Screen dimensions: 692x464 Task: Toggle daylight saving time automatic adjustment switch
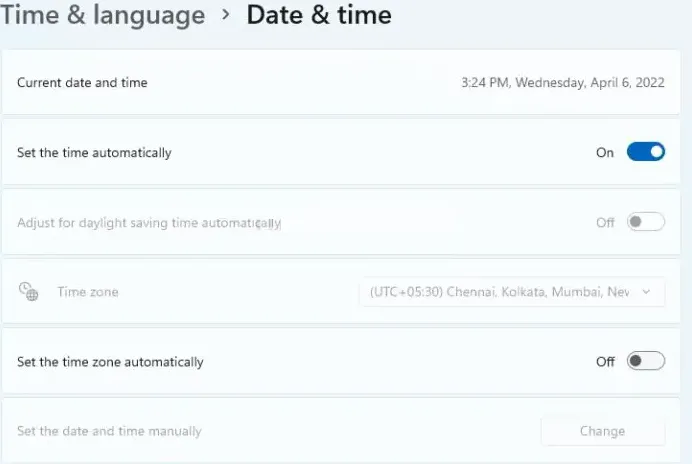[645, 222]
